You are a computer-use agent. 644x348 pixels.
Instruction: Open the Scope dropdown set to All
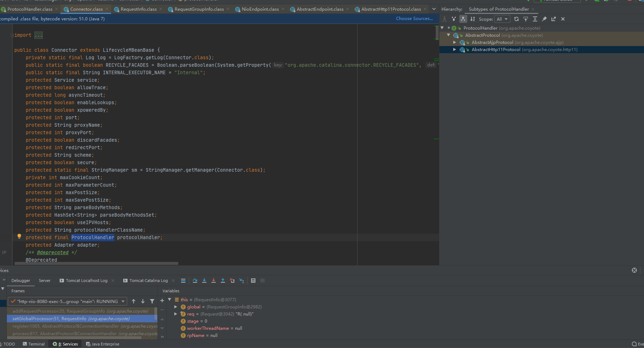502,19
